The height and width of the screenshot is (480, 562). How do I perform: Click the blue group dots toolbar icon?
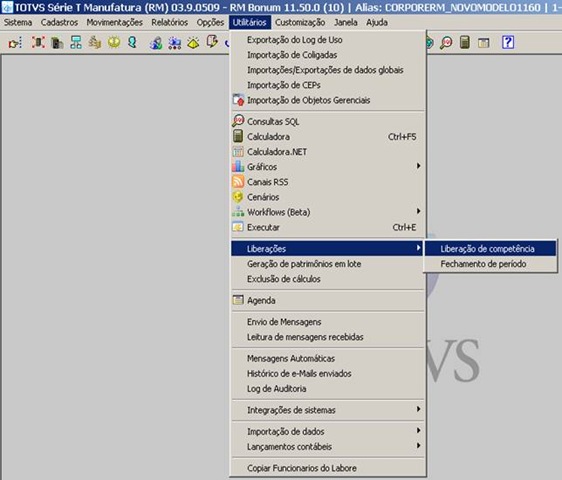pyautogui.click(x=175, y=43)
